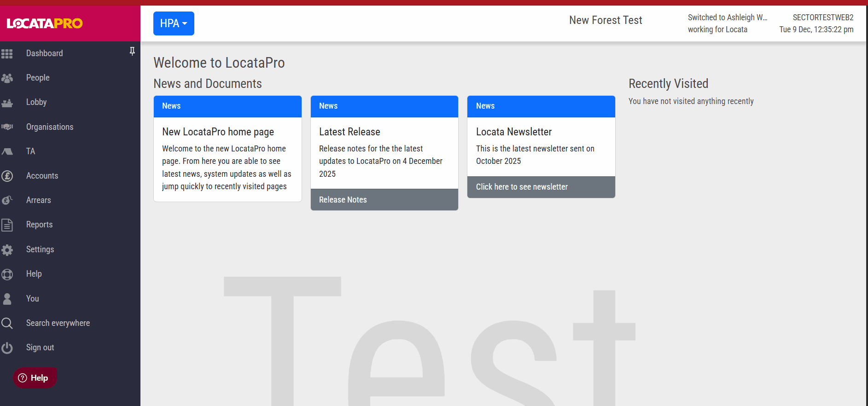Open the Organisations menu item
868x406 pixels.
coord(50,127)
